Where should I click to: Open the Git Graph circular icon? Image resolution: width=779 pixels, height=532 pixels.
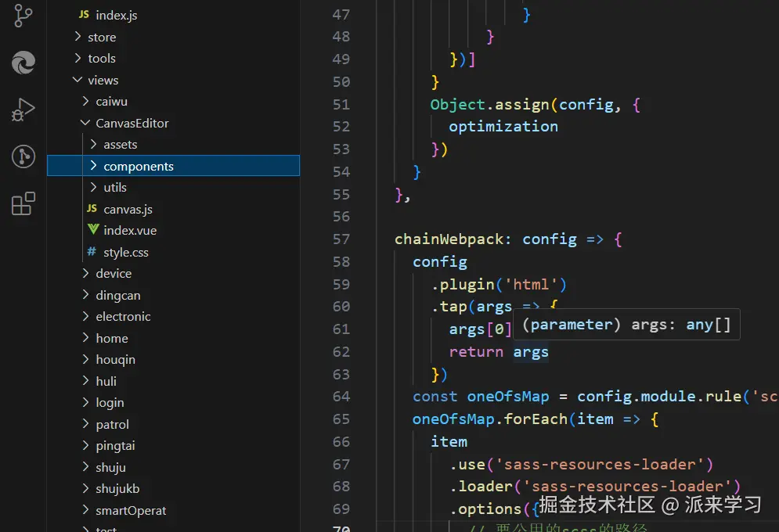pyautogui.click(x=23, y=156)
